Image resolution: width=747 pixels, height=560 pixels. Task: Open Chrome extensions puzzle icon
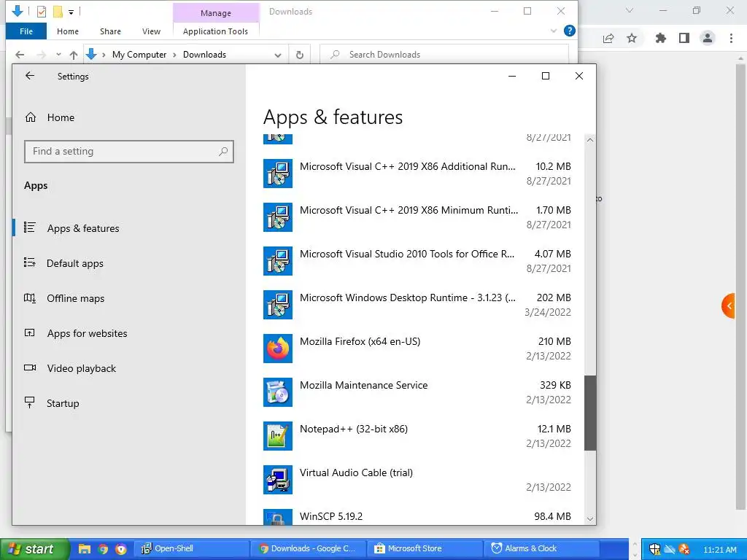coord(661,38)
